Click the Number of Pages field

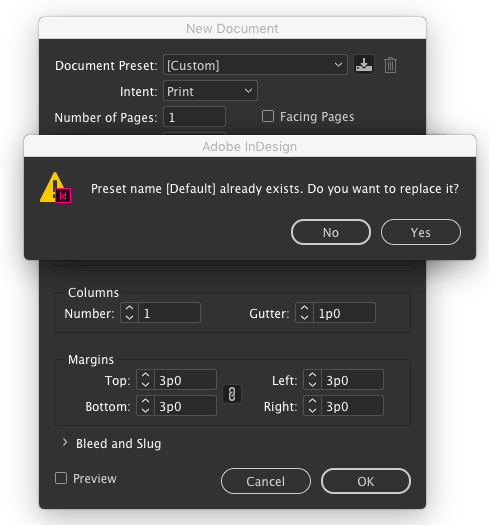(194, 117)
